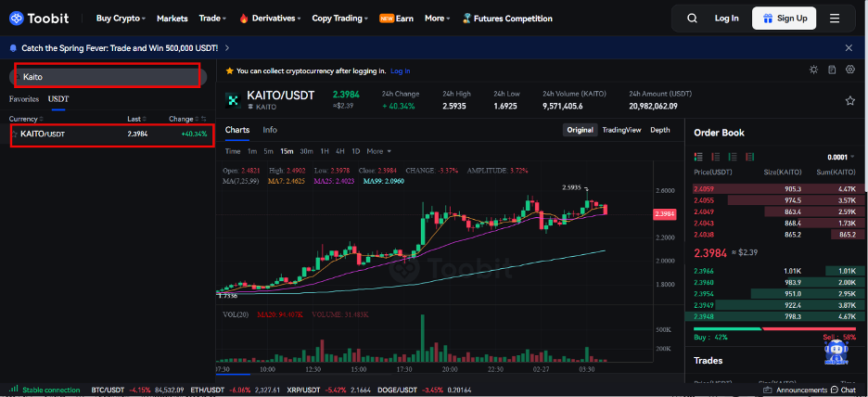This screenshot has height=397, width=868.
Task: Click the Kaito search input field
Action: 107,77
